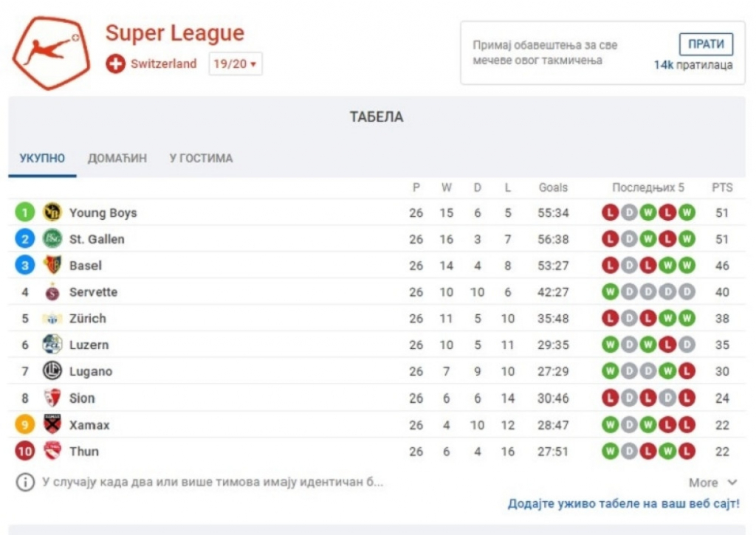Click the Додајте уживо табеле link

point(623,504)
